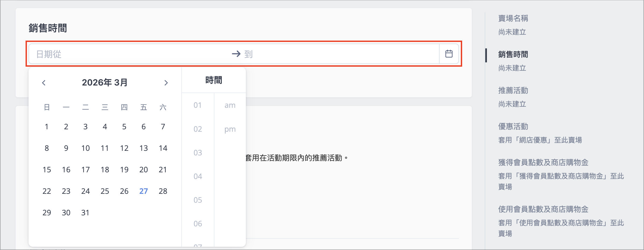Select am in the time picker
This screenshot has height=250, width=644.
[230, 105]
